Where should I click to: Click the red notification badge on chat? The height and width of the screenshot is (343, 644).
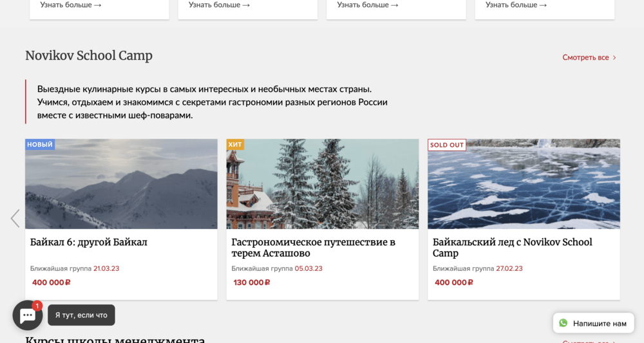pyautogui.click(x=37, y=306)
